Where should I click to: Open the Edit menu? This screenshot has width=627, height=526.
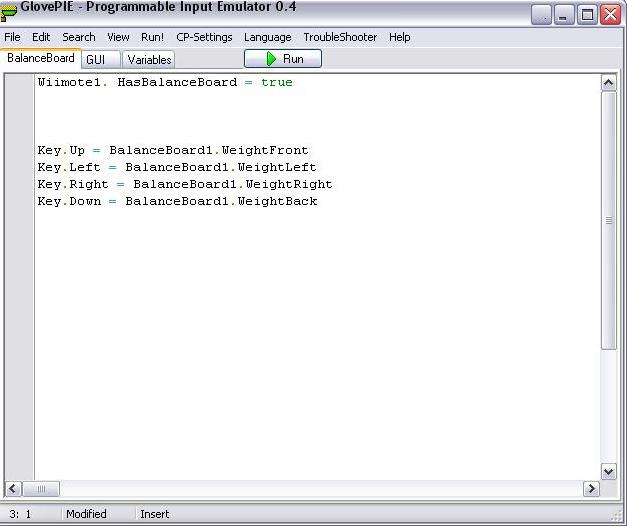tap(41, 37)
